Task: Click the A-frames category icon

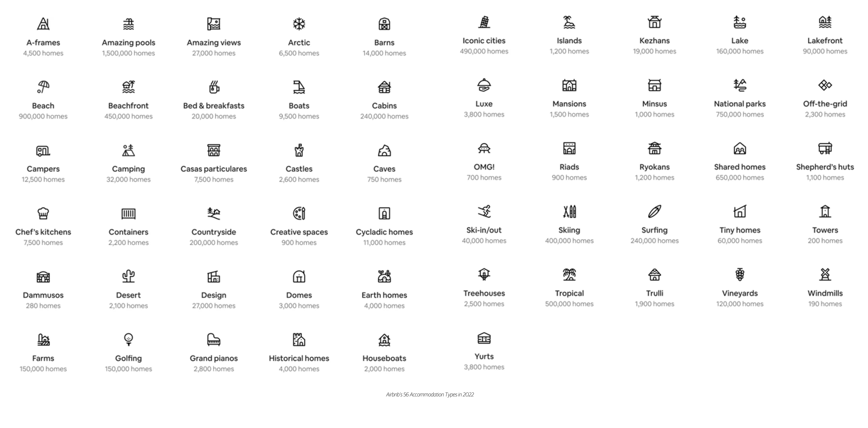Action: 43,24
